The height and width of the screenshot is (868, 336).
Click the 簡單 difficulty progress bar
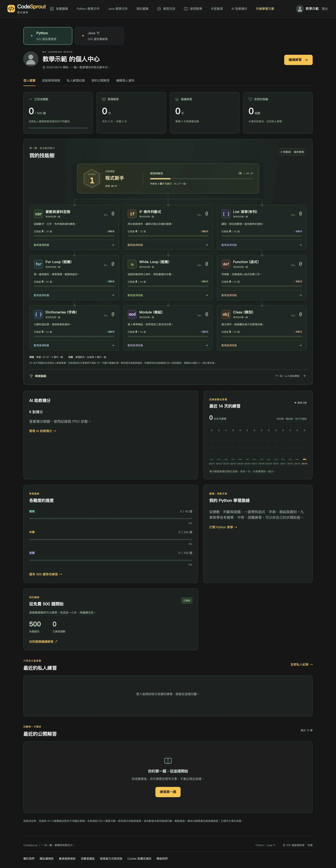click(x=111, y=519)
